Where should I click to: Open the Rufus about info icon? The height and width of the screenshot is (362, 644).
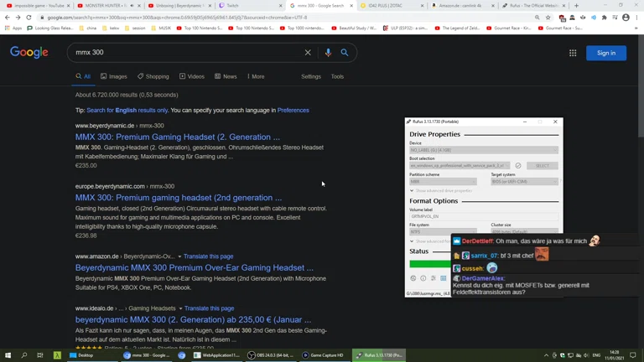pos(423,278)
